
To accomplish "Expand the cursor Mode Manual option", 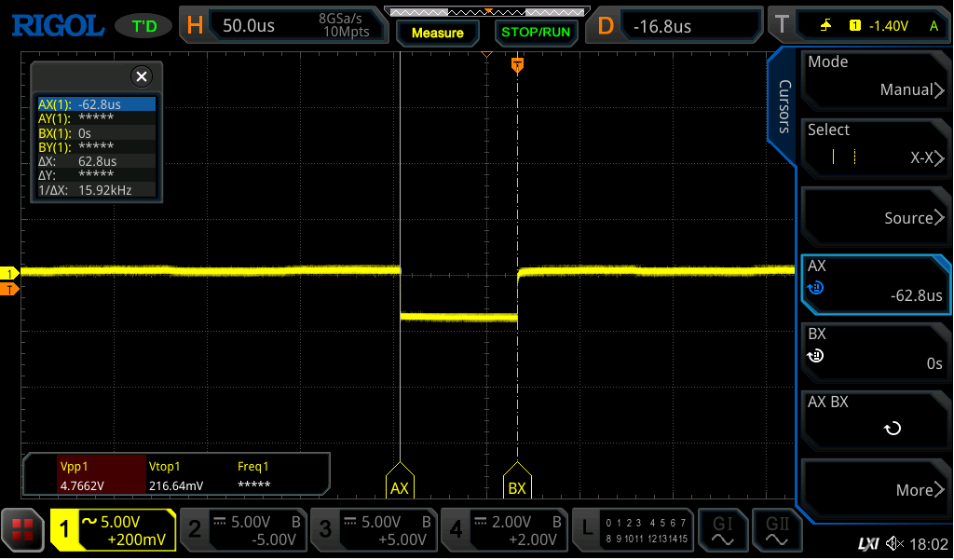I will click(876, 77).
